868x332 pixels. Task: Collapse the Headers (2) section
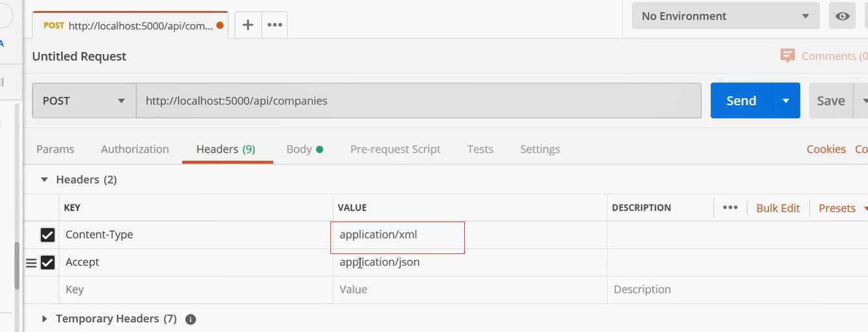(x=44, y=179)
